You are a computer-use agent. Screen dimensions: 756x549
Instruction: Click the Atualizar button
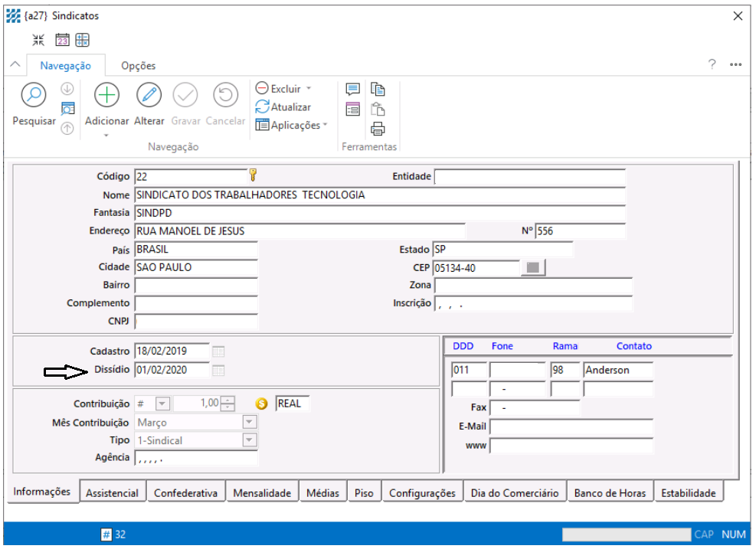(283, 106)
